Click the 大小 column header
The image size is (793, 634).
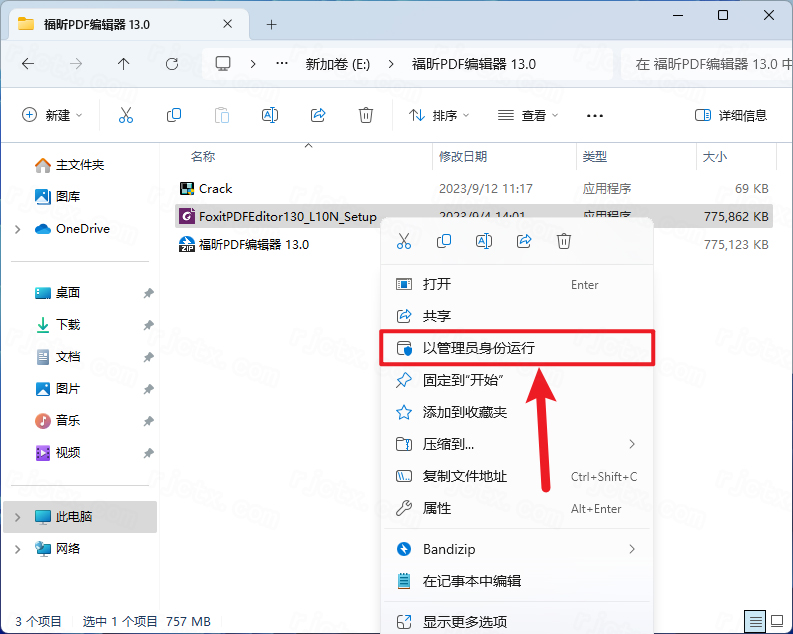(715, 157)
